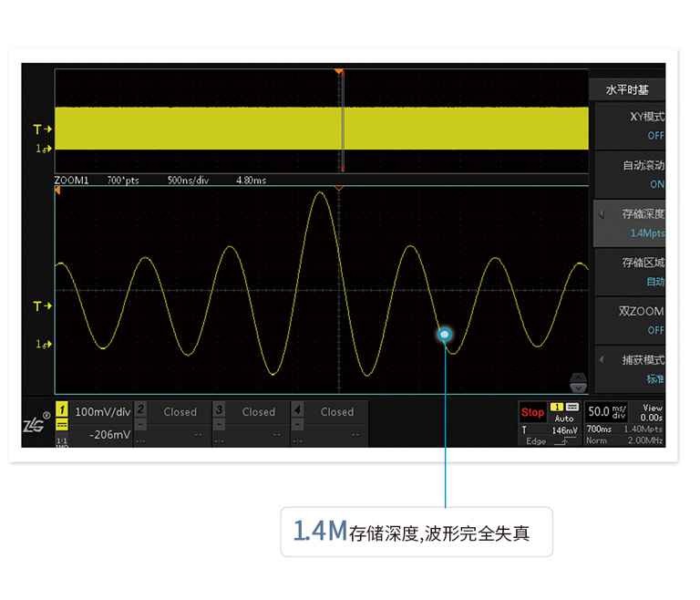The height and width of the screenshot is (600, 700).
Task: Click the channel 4 number badge
Action: 297,410
